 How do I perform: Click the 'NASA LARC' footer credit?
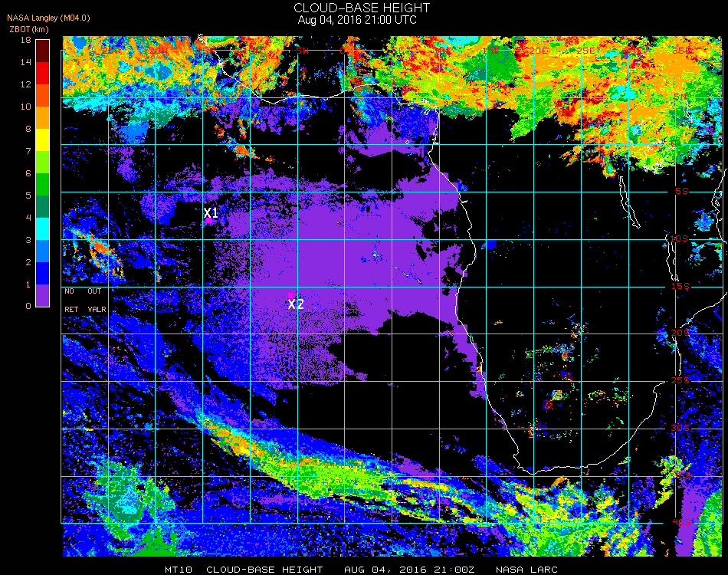(526, 570)
